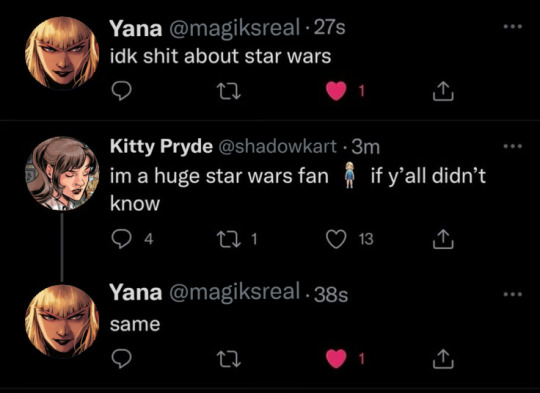Retweet Kitty Pryde's star wars fan tweet
This screenshot has height=393, width=540.
click(x=229, y=239)
